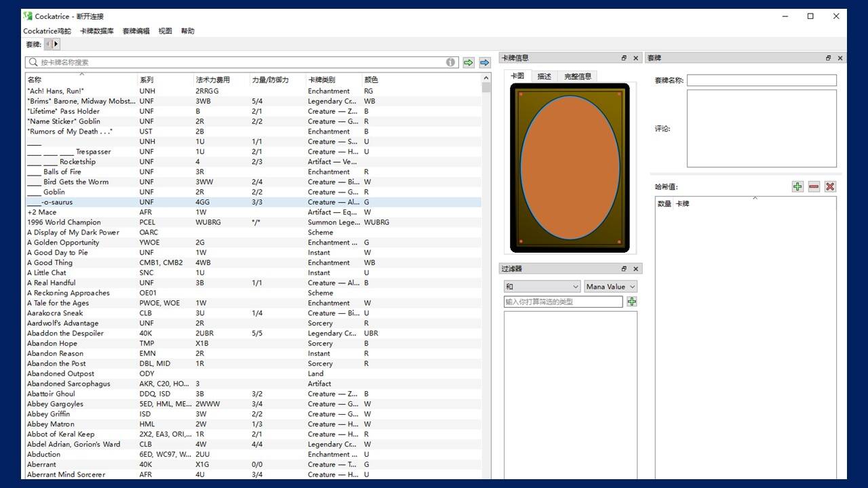Select "1996 World Champion" card row
The width and height of the screenshot is (868, 488).
[x=253, y=222]
